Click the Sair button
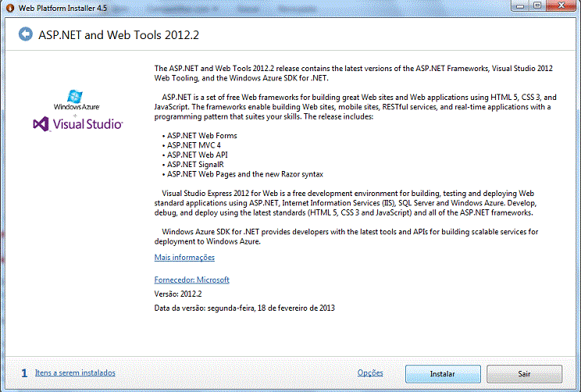581x392 pixels. coord(524,374)
